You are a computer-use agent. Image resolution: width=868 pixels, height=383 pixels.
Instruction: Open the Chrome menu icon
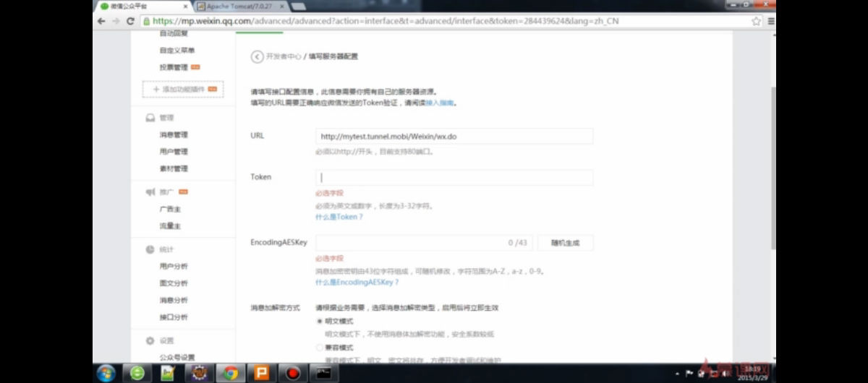click(x=770, y=21)
